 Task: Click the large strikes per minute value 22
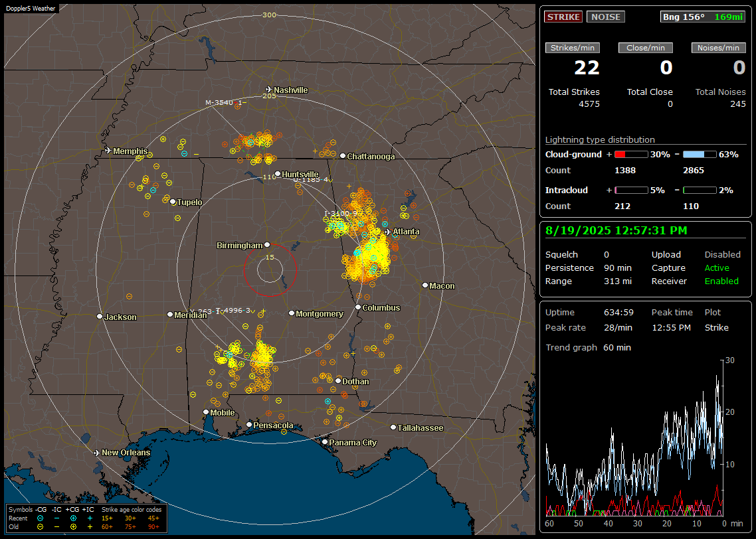point(587,68)
